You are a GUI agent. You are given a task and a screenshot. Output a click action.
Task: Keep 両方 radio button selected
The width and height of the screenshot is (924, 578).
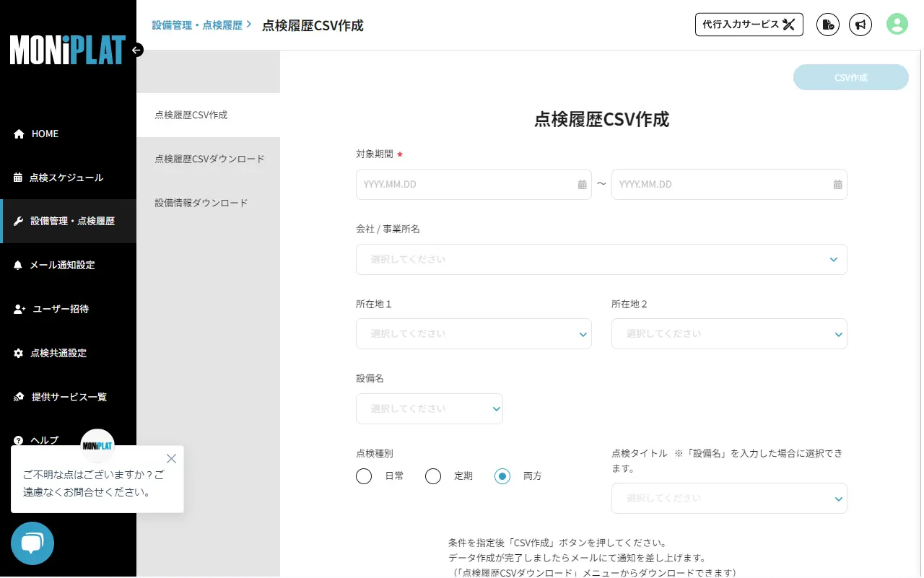[x=502, y=476]
